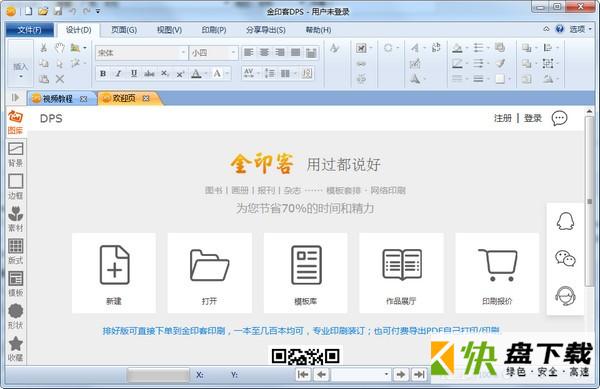Image resolution: width=600 pixels, height=389 pixels.
Task: Click the vertical scrollbar on welcome page
Action: click(589, 202)
